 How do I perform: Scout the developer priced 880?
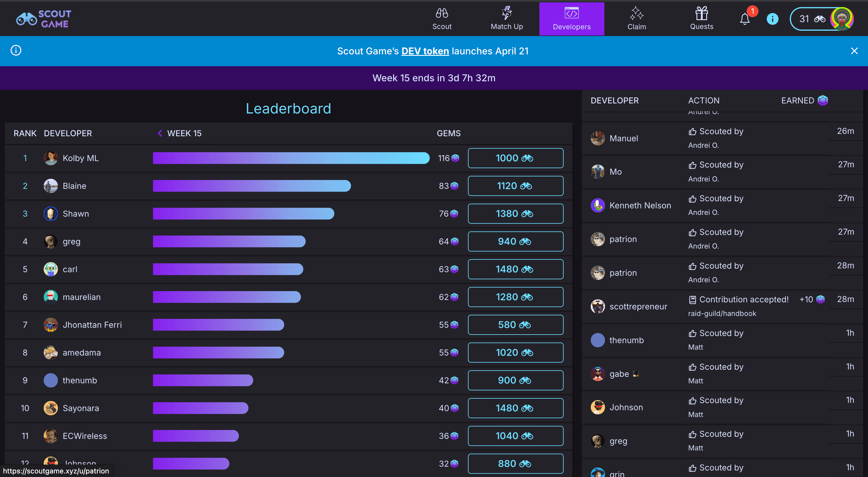(515, 463)
